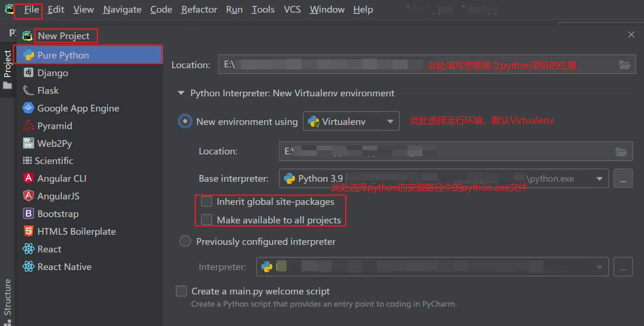644x326 pixels.
Task: Select the Pure Python project type
Action: pyautogui.click(x=89, y=55)
